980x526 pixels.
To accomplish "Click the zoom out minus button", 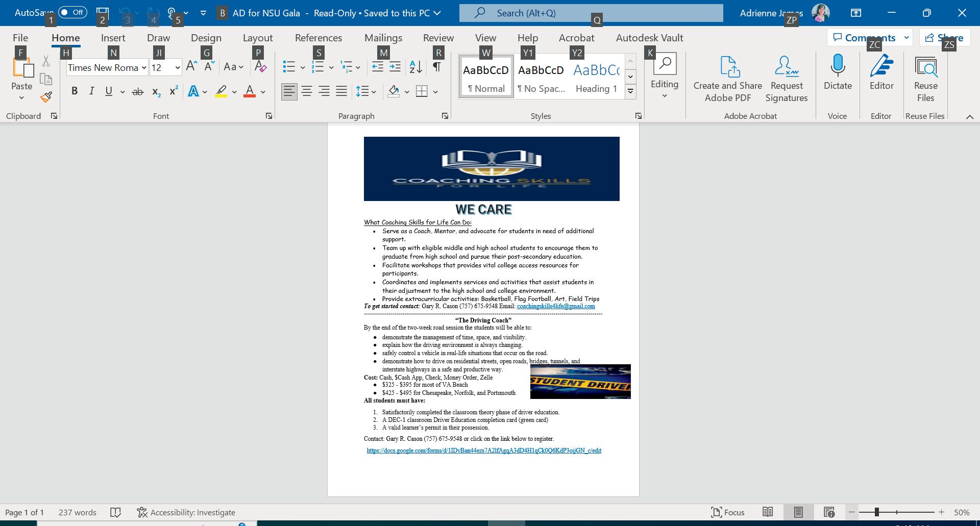I will tap(851, 512).
